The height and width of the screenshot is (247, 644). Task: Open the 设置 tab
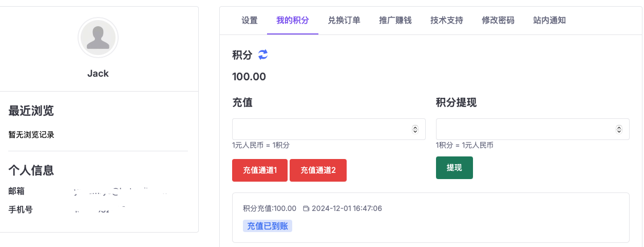(250, 21)
